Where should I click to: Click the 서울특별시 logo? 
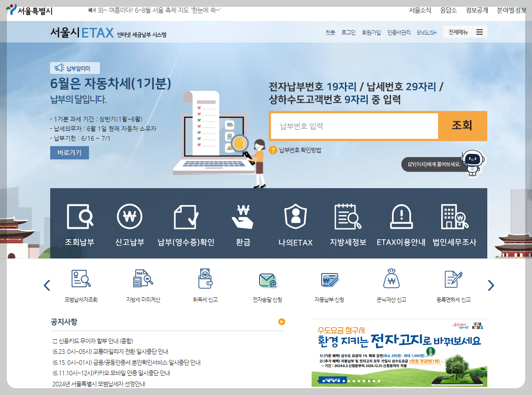tap(30, 10)
